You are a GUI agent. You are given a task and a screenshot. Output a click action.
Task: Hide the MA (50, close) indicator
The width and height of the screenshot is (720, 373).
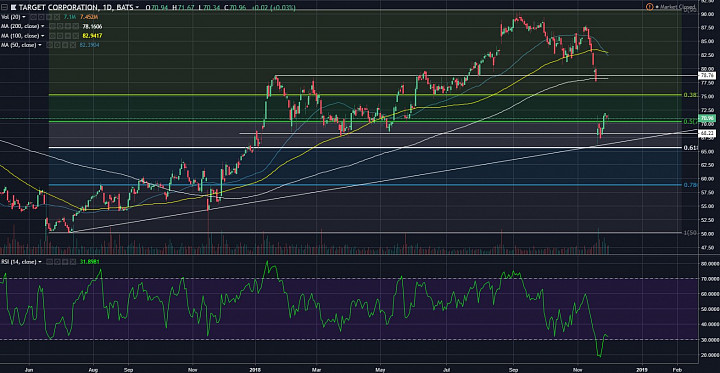coord(49,45)
